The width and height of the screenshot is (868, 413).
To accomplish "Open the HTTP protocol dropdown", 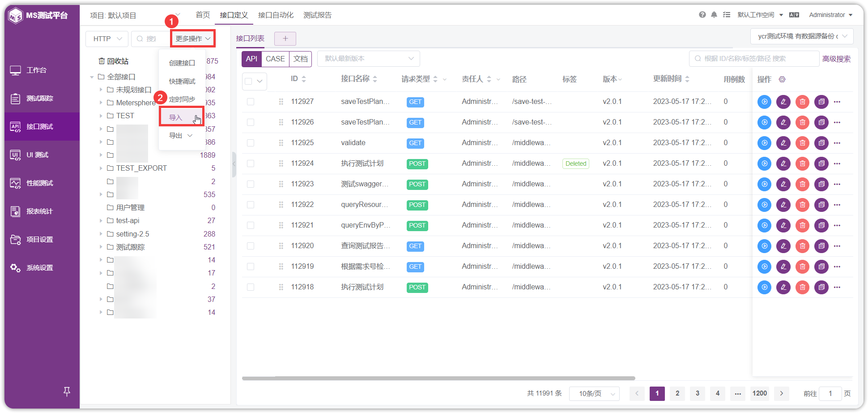I will coord(107,39).
